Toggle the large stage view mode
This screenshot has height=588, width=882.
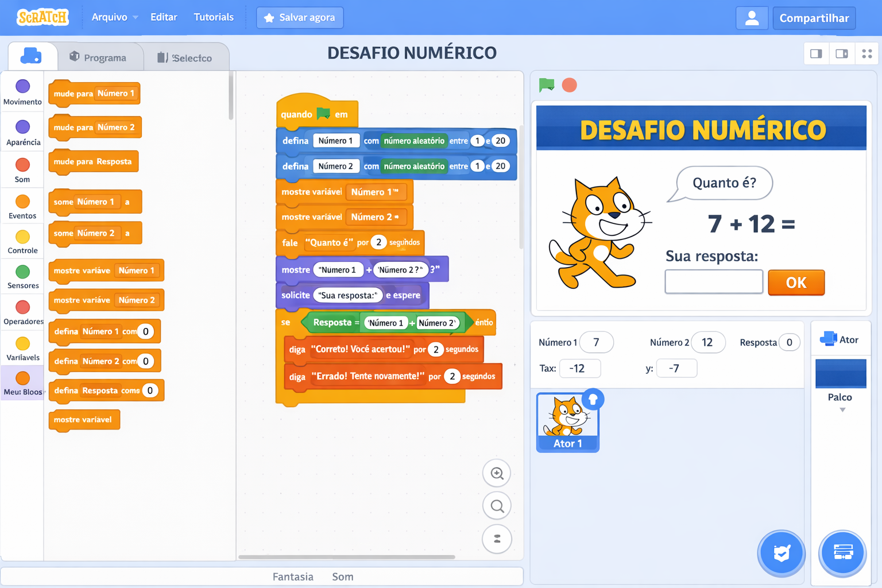(x=842, y=53)
